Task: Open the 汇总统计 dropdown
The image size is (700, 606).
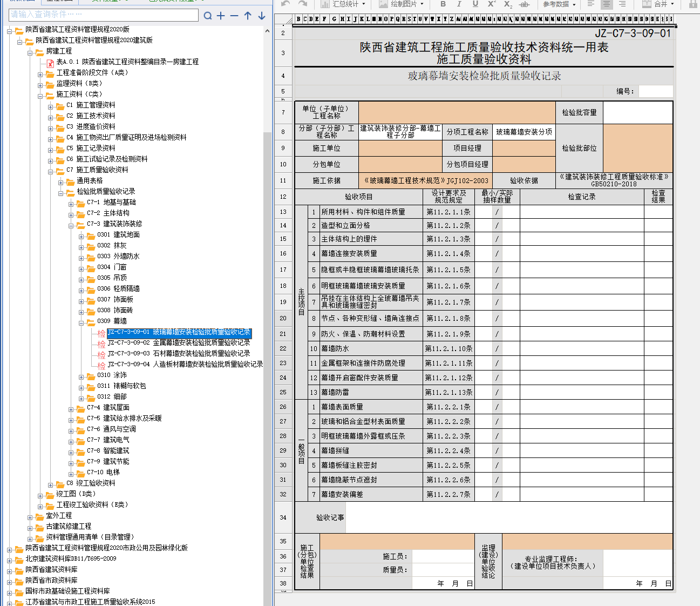Action: [343, 4]
